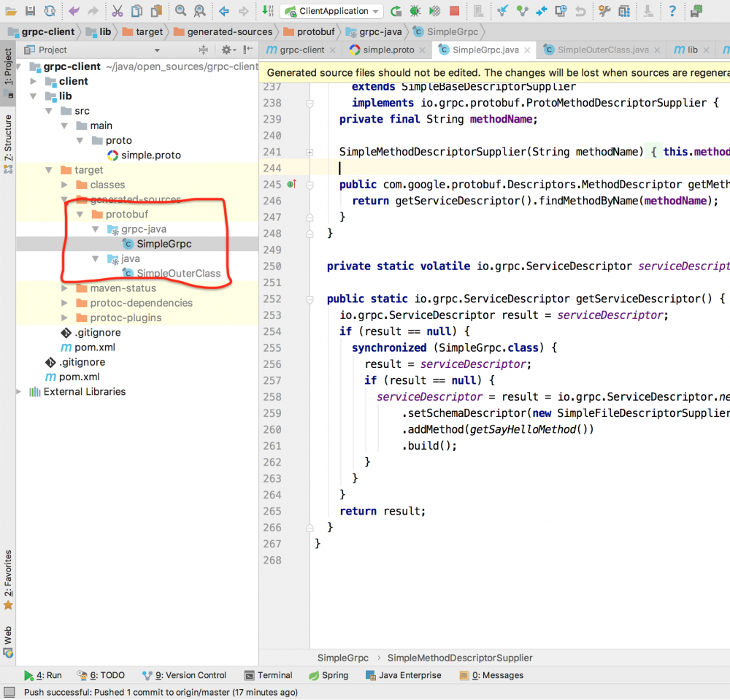
Task: Click the Debug bug icon
Action: 415,11
